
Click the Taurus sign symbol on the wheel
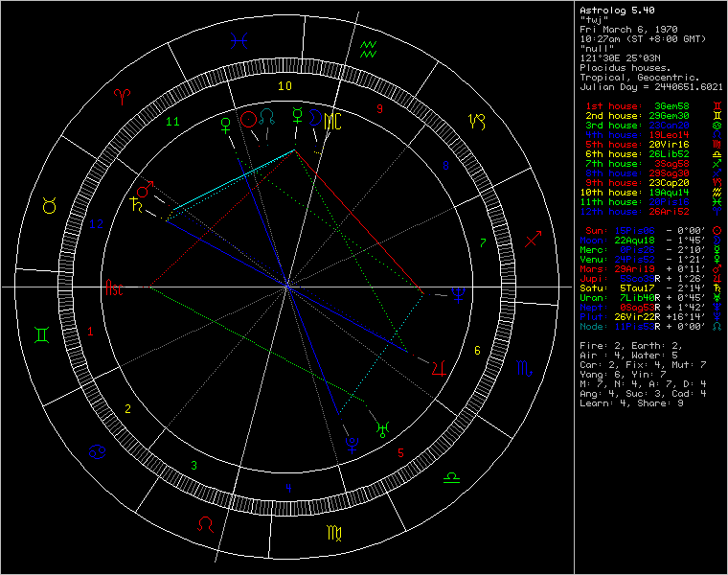click(x=48, y=205)
